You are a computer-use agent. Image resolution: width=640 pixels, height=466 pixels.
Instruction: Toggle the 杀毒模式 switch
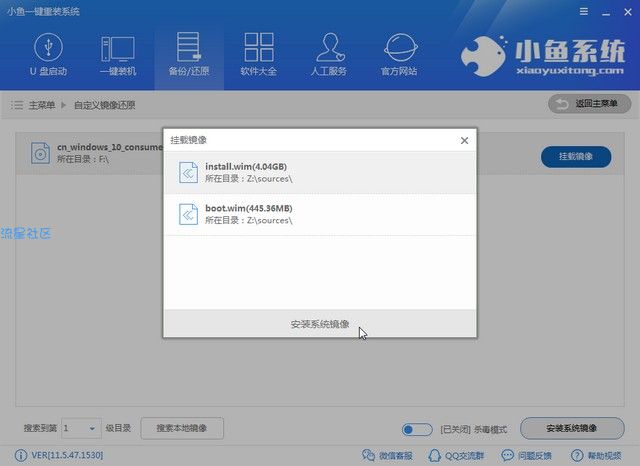pyautogui.click(x=417, y=429)
